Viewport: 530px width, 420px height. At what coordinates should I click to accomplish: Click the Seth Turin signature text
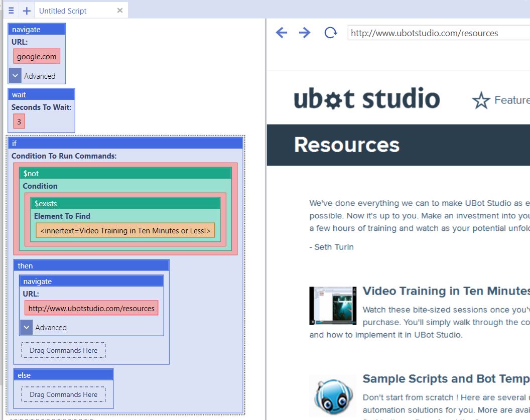coord(331,247)
